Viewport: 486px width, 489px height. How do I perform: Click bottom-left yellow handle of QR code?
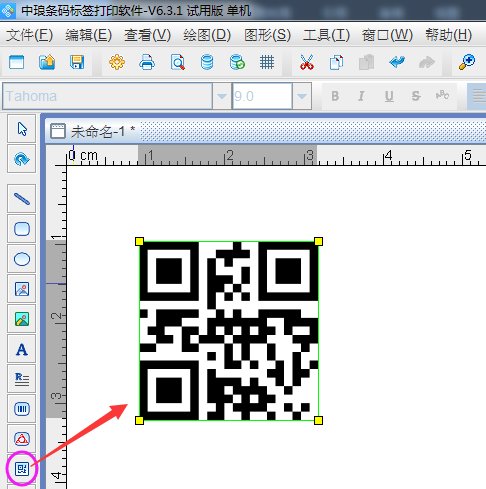(x=139, y=420)
